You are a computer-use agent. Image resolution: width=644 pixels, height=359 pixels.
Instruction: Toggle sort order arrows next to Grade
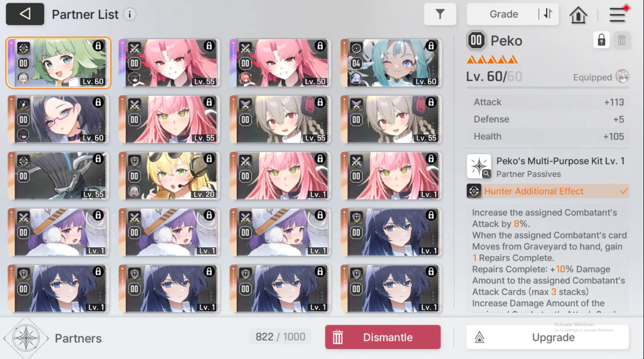[548, 14]
